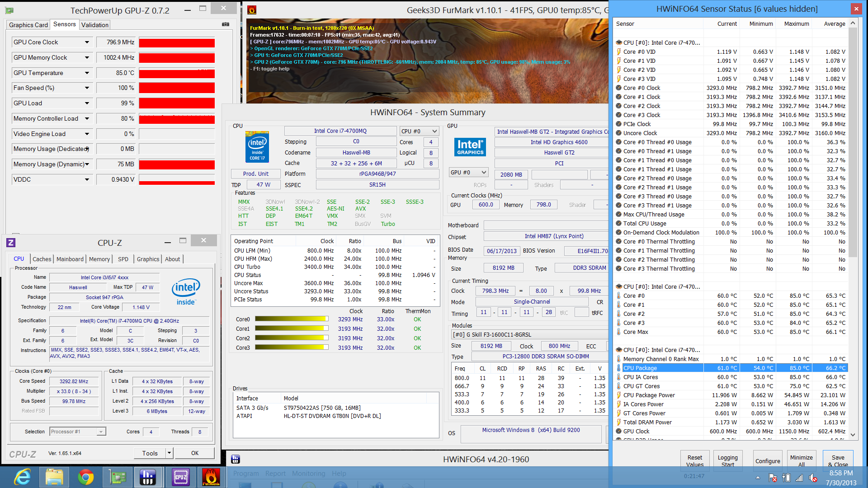Open the GPU Load sensor dropdown
This screenshot has width=868, height=488.
[x=87, y=103]
